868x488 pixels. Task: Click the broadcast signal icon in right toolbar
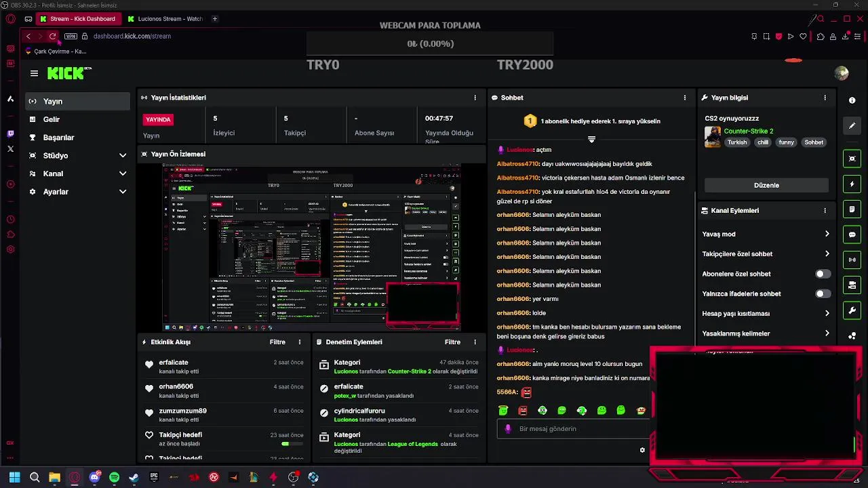click(852, 260)
